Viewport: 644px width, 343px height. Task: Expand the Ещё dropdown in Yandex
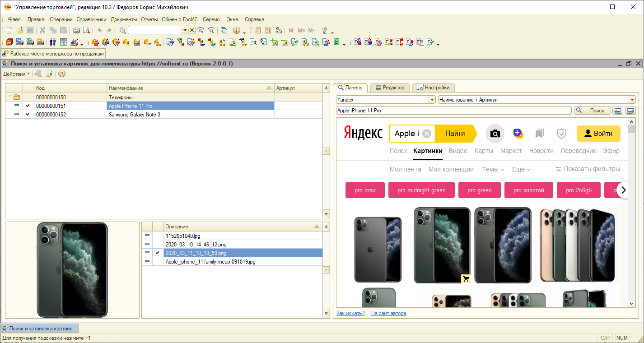click(521, 169)
